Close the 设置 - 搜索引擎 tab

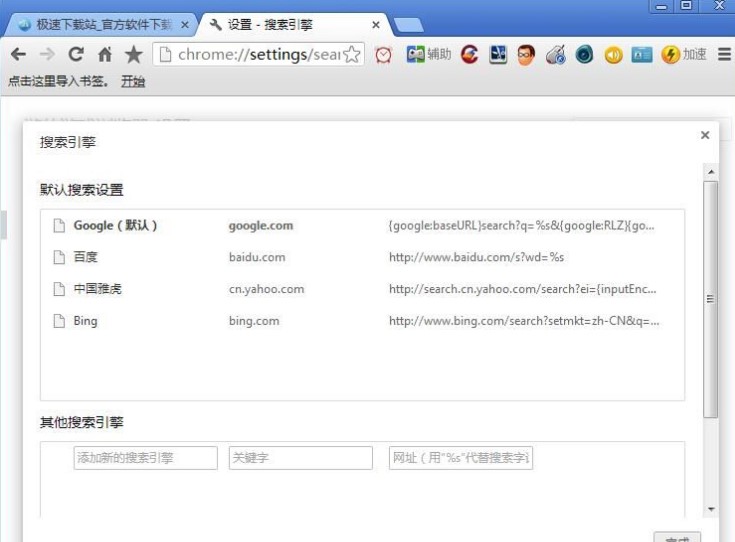click(375, 25)
